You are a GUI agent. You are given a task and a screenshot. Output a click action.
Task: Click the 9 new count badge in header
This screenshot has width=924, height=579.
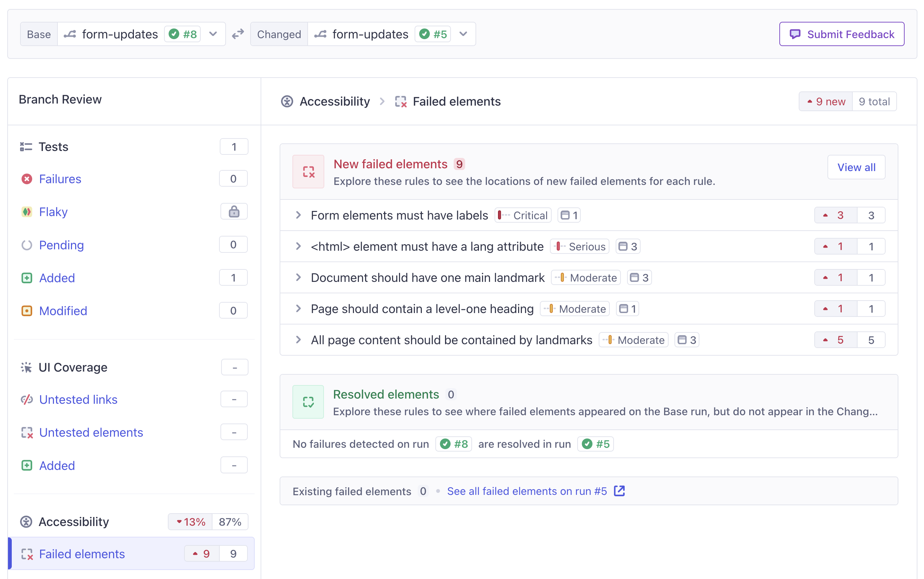click(x=826, y=101)
